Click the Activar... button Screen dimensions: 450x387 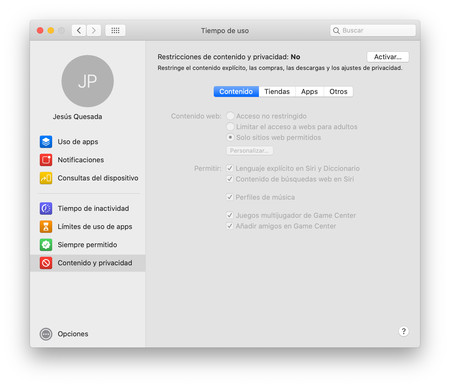(388, 57)
